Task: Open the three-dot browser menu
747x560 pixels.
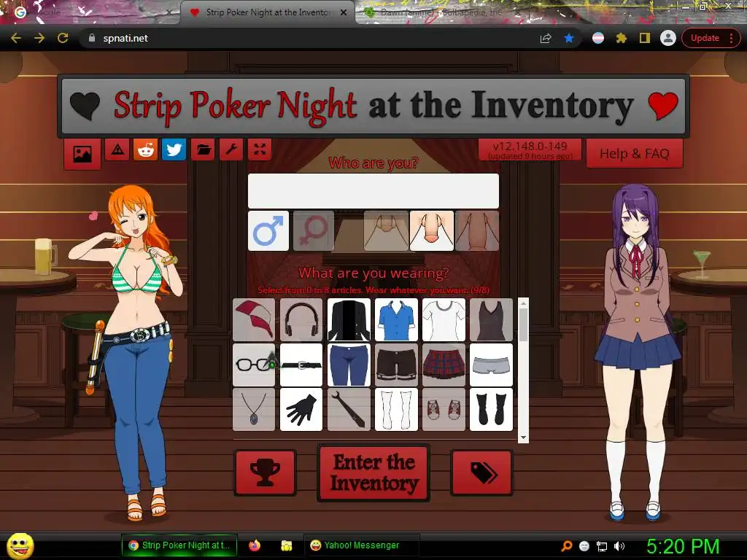Action: pos(731,38)
